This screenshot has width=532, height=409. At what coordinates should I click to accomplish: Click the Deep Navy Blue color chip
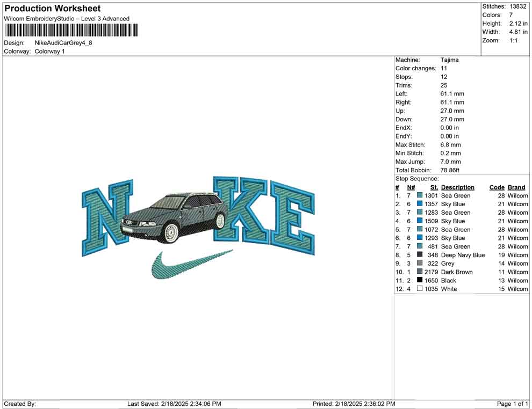point(420,255)
